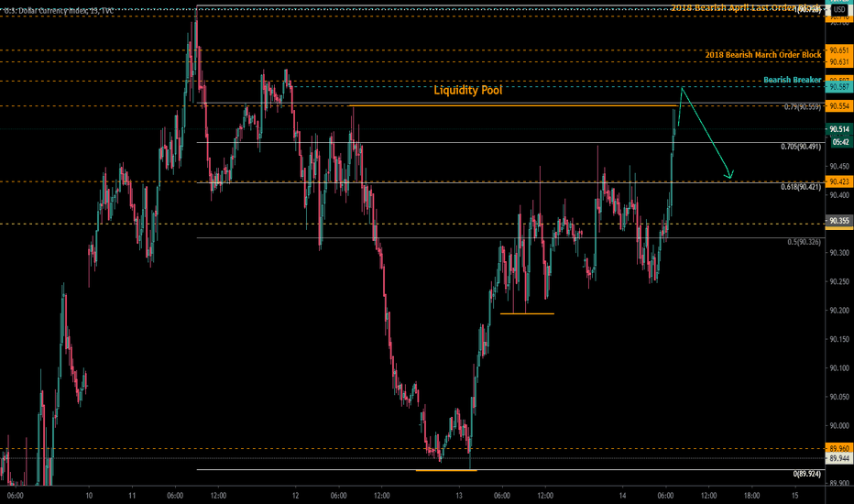
Task: Select the orange line under the 89.924 bottom
Action: coord(446,470)
